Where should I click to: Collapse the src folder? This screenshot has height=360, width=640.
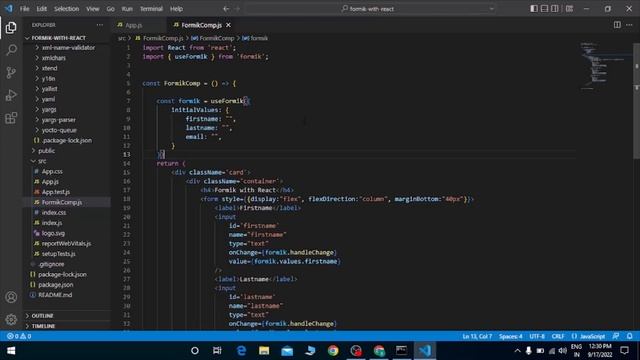(42, 161)
